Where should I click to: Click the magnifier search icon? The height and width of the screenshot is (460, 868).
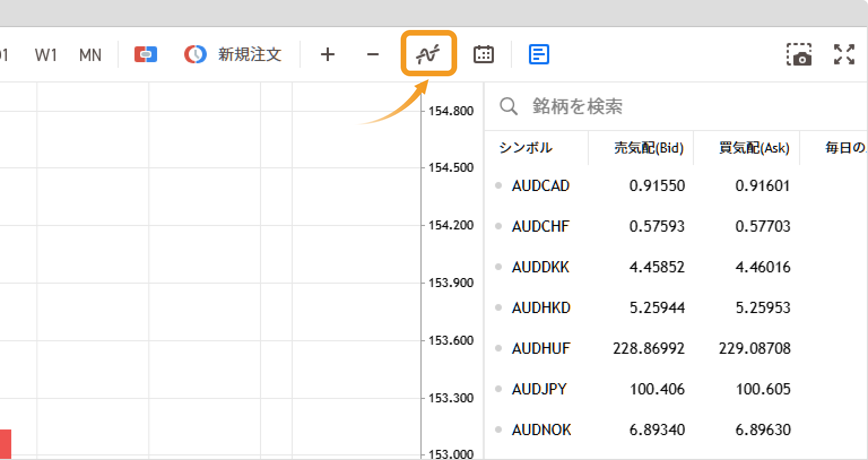tap(509, 106)
